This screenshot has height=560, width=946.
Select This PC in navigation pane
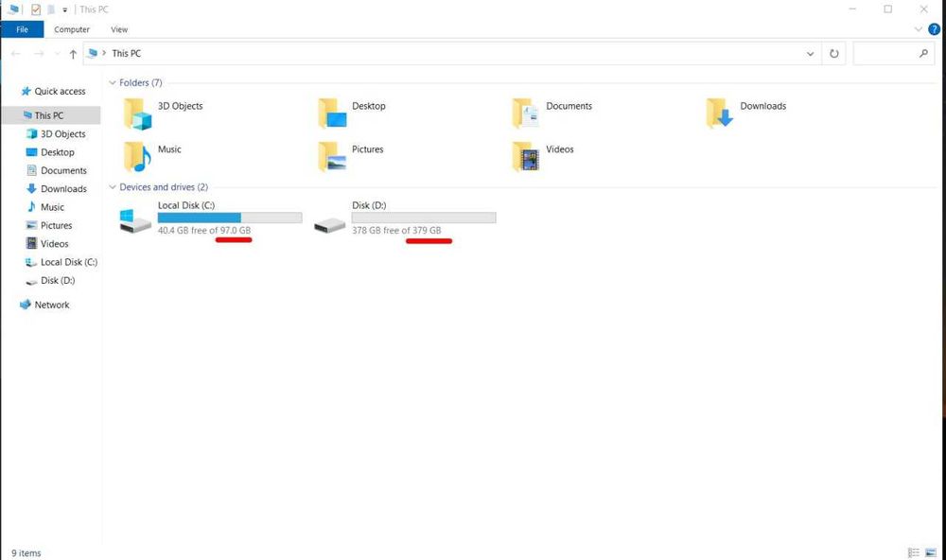point(51,115)
